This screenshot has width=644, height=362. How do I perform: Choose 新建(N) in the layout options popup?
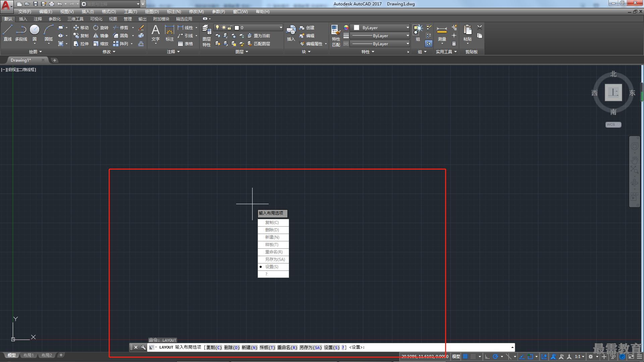[273, 237]
